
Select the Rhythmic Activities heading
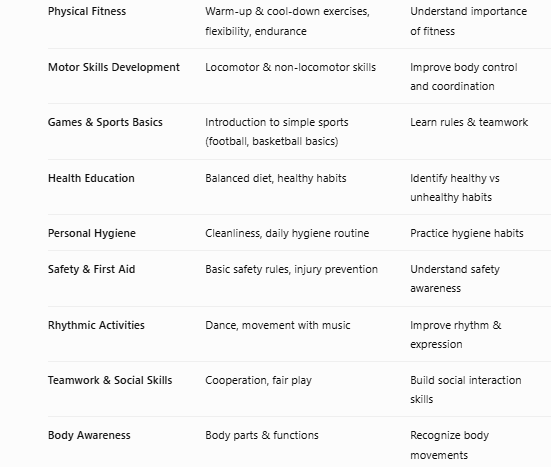[x=96, y=325]
